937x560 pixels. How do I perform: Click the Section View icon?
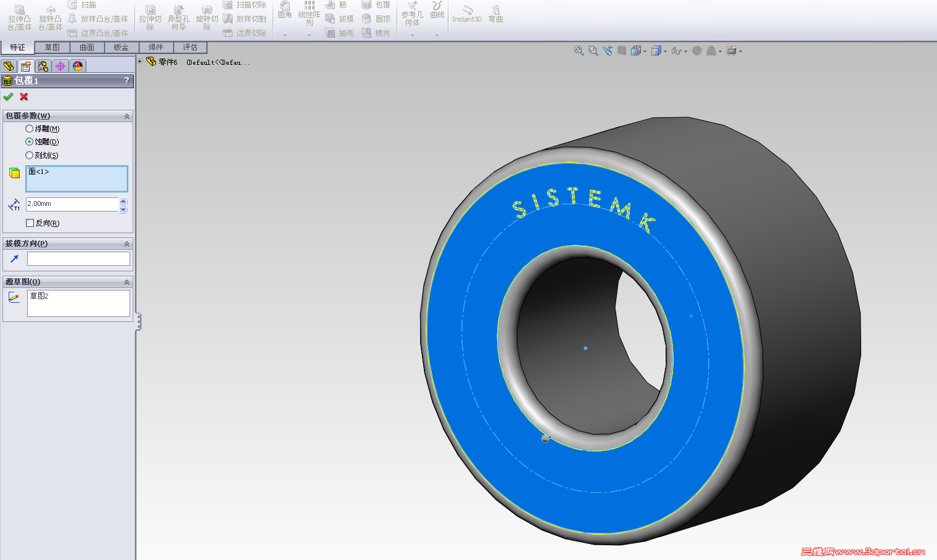(622, 51)
